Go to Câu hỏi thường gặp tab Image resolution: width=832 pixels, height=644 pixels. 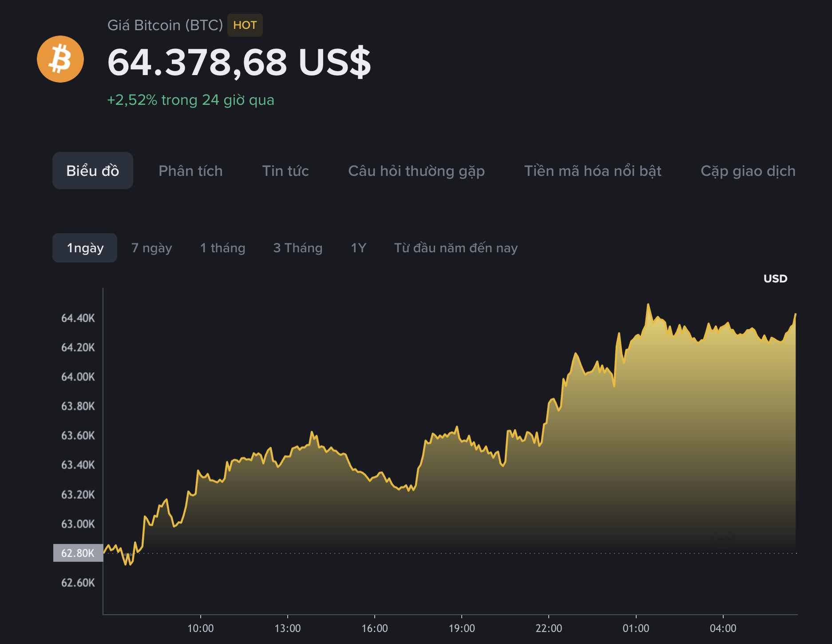(x=416, y=171)
